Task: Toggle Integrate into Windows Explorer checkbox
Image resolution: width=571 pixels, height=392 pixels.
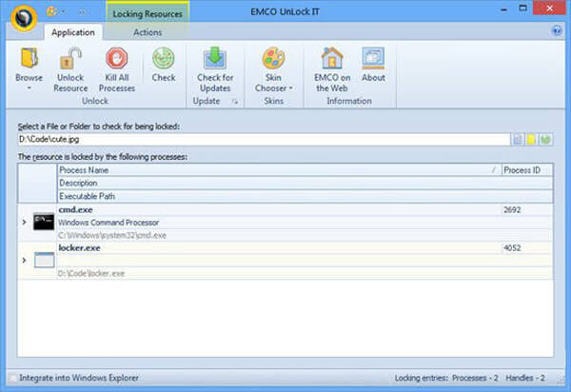Action: [12, 378]
